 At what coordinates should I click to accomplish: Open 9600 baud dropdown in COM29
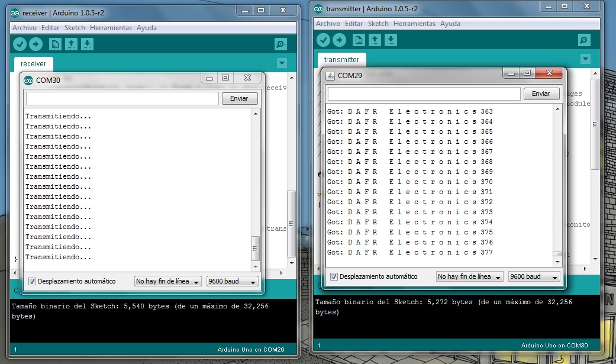[534, 276]
